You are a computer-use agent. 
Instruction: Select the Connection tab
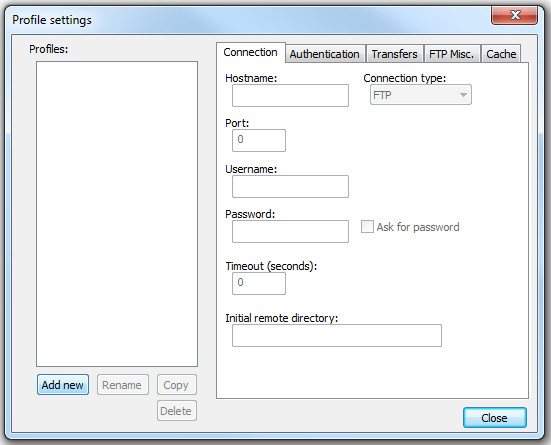click(251, 53)
